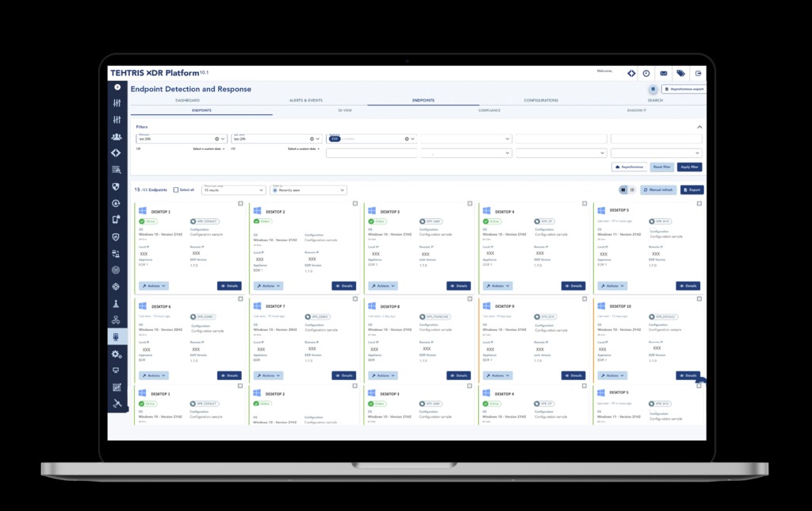Image resolution: width=812 pixels, height=511 pixels.
Task: Expand the Recently seen sort dropdown
Action: (308, 190)
